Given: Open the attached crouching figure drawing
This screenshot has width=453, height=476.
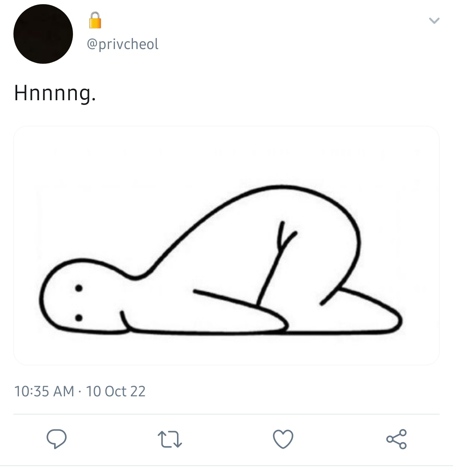Looking at the screenshot, I should click(x=226, y=245).
